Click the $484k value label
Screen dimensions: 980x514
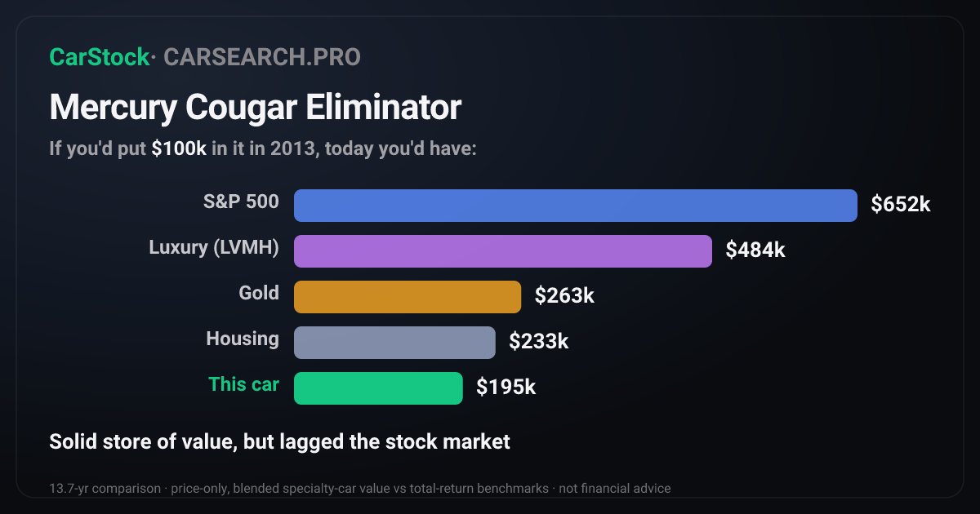pyautogui.click(x=755, y=250)
